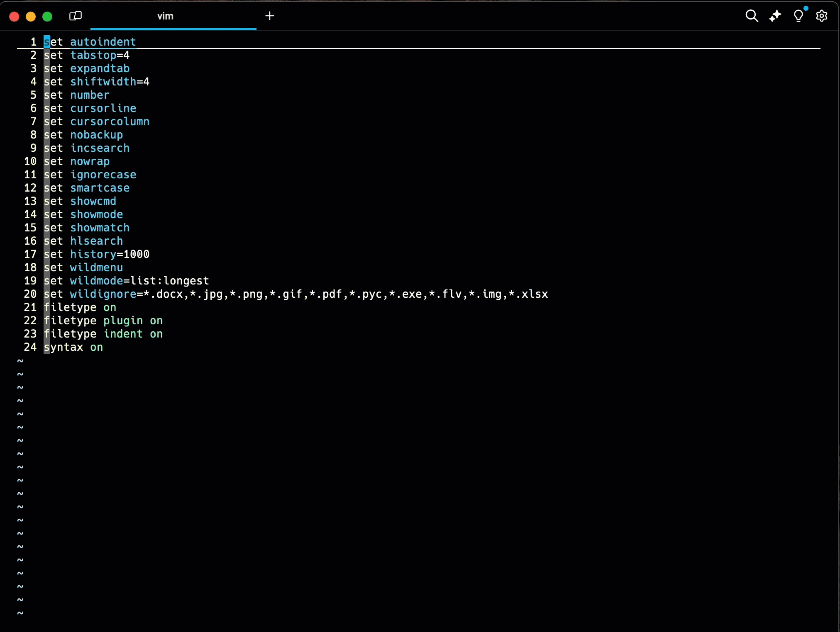Click line number 24 in gutter

tap(30, 347)
